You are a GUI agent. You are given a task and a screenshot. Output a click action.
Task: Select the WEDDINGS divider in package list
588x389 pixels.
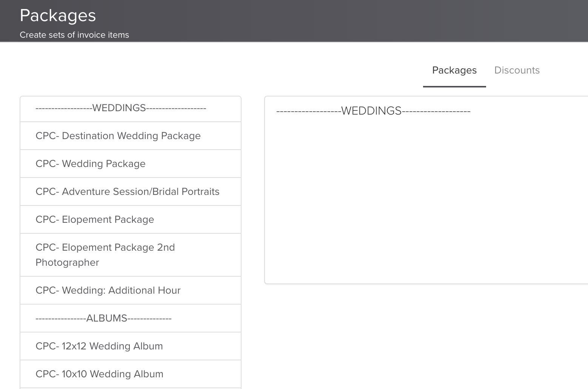(121, 108)
